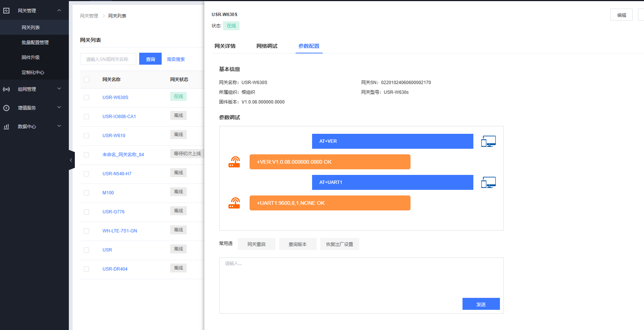Collapse sidebar using the left arrow handle
The width and height of the screenshot is (644, 330).
71,160
